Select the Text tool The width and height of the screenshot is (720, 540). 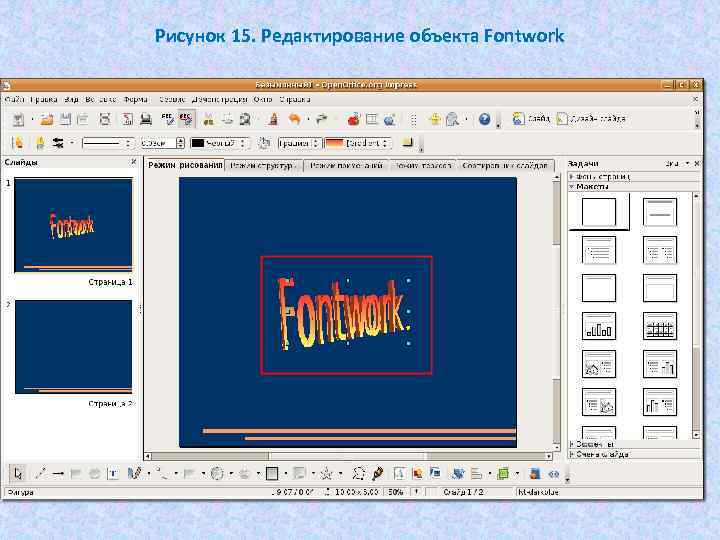click(x=113, y=473)
